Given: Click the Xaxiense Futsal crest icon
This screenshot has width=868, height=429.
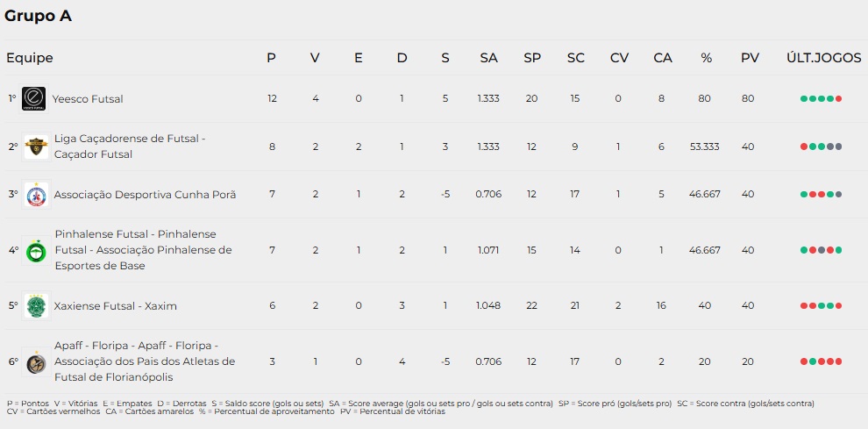Looking at the screenshot, I should 36,306.
